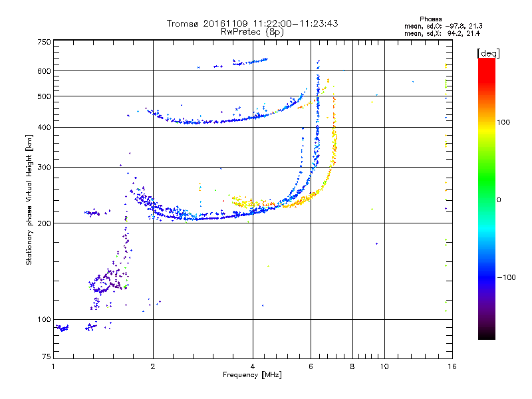Click the purple scattered trace cluster near 130 km

click(x=108, y=281)
